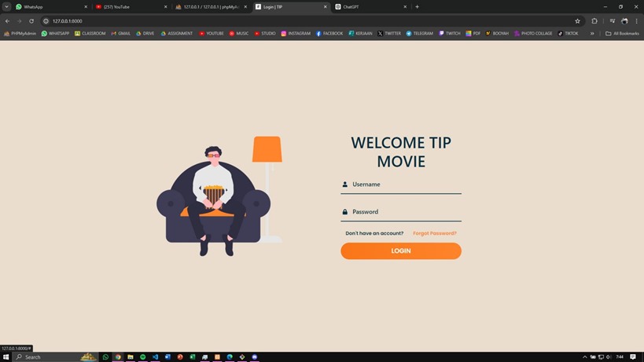Open the INSTAGRAM bookmark
This screenshot has width=644, height=362.
pyautogui.click(x=296, y=34)
